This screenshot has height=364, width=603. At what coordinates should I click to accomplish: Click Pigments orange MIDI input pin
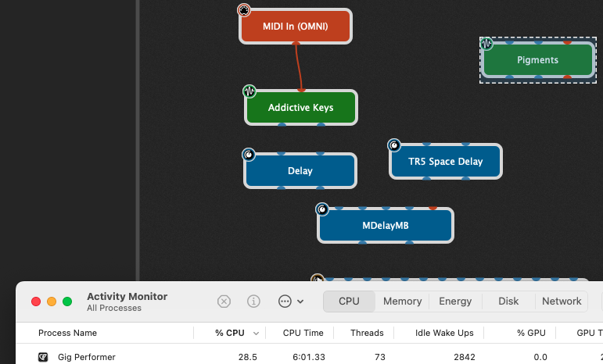(x=567, y=42)
